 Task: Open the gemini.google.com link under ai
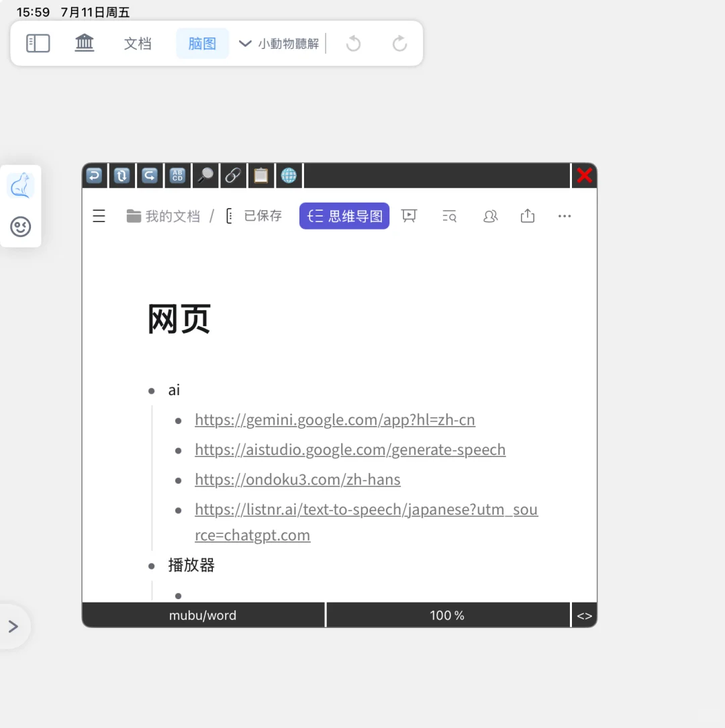click(334, 419)
